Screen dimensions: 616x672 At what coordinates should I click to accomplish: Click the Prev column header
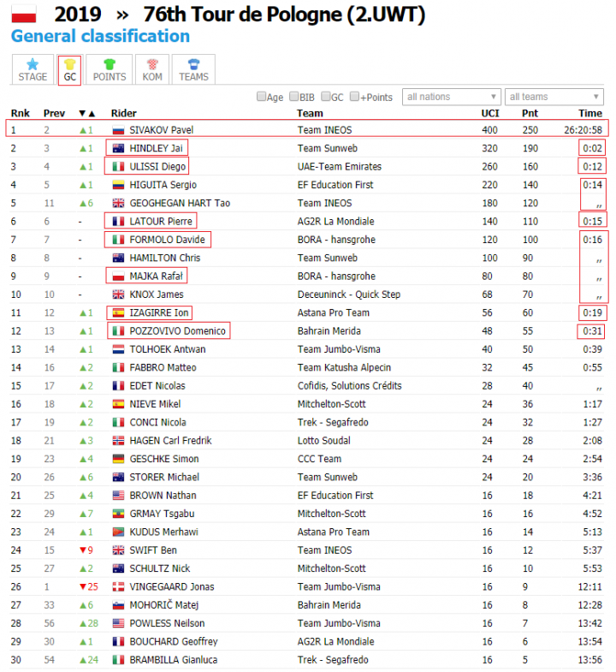pos(54,113)
